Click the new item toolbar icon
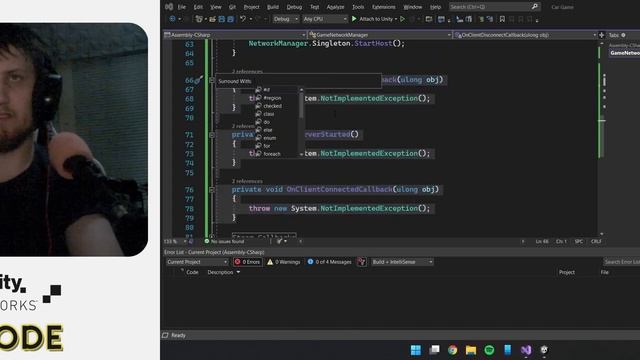The image size is (640, 360). [x=199, y=19]
